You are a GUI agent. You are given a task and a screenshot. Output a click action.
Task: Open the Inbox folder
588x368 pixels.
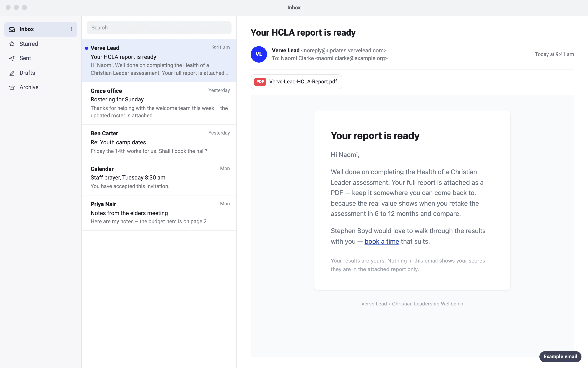pos(41,29)
